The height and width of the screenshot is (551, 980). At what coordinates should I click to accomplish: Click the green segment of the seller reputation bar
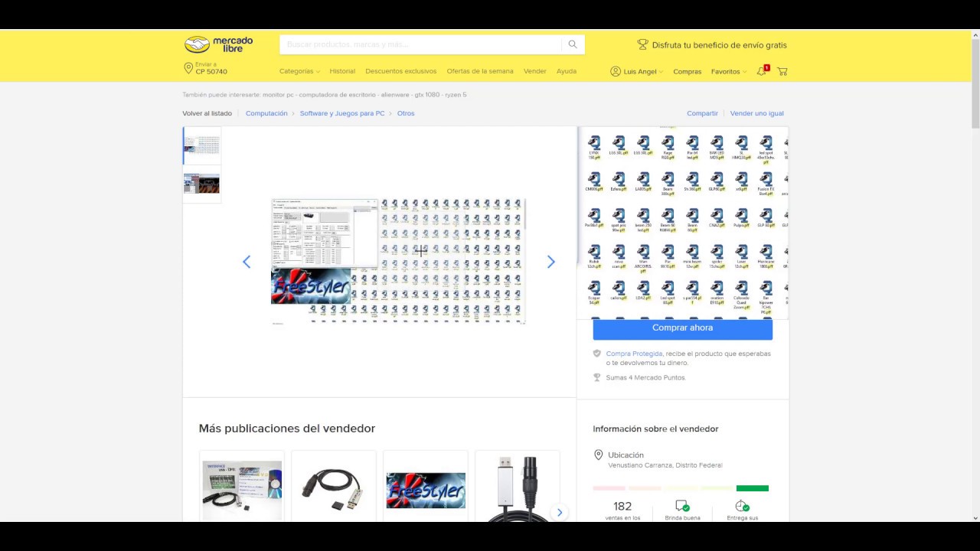753,488
